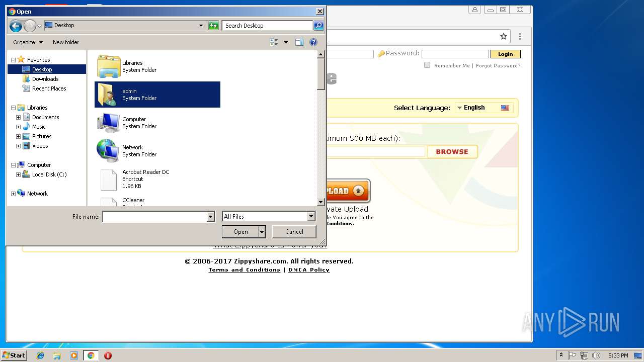Bookmark the page with the star icon
The image size is (644, 362).
coord(503,36)
